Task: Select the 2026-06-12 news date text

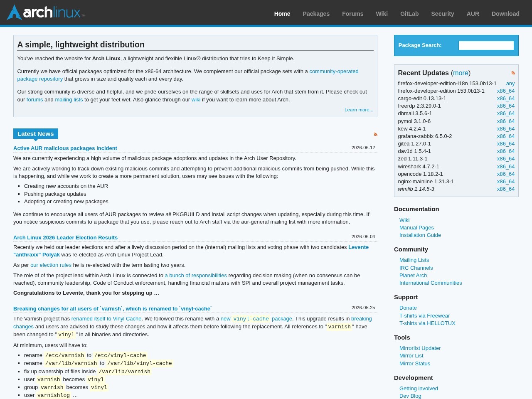Action: (363, 148)
